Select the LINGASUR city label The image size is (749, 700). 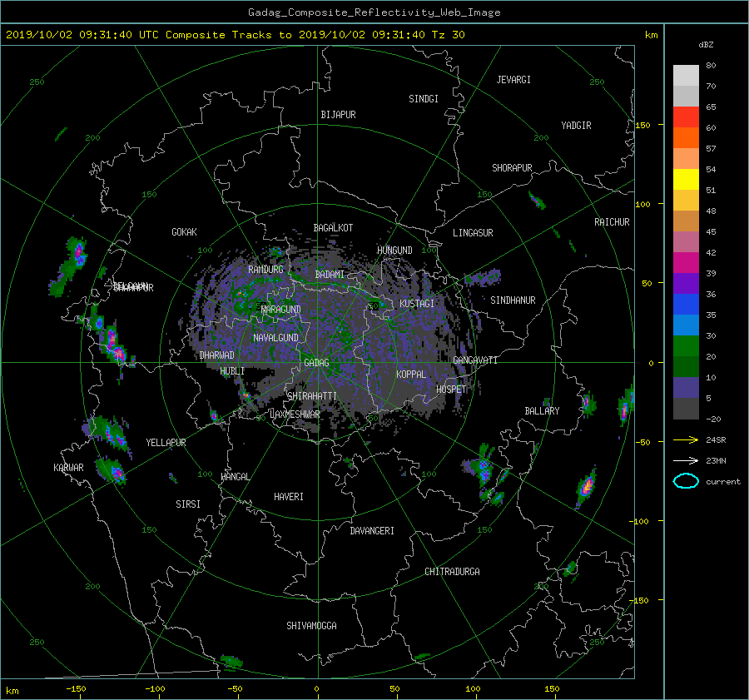(473, 233)
